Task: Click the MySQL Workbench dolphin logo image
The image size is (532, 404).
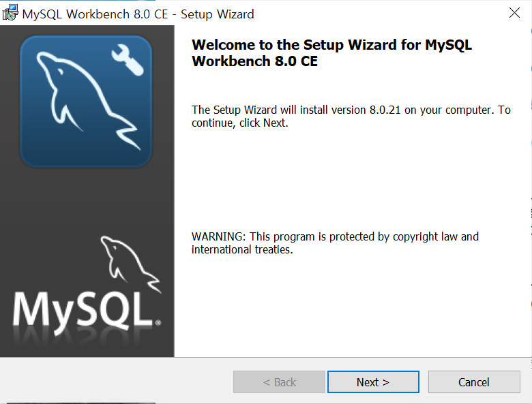Action: (86, 102)
